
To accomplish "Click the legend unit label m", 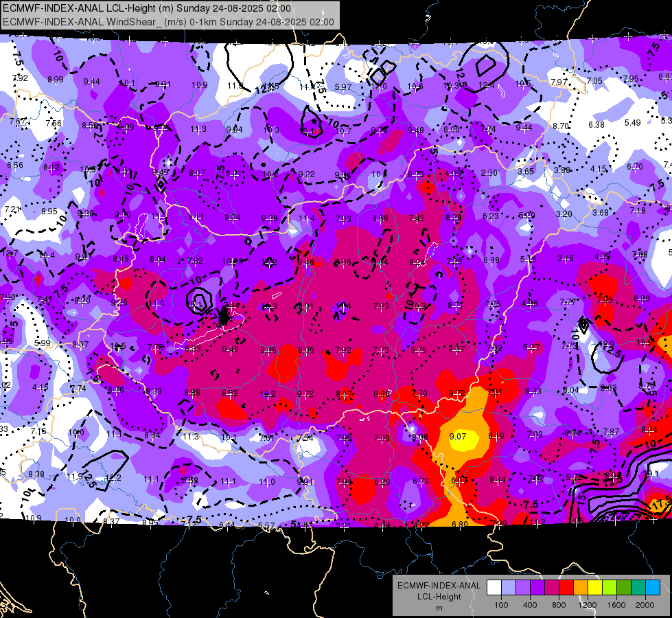I will click(x=439, y=608).
